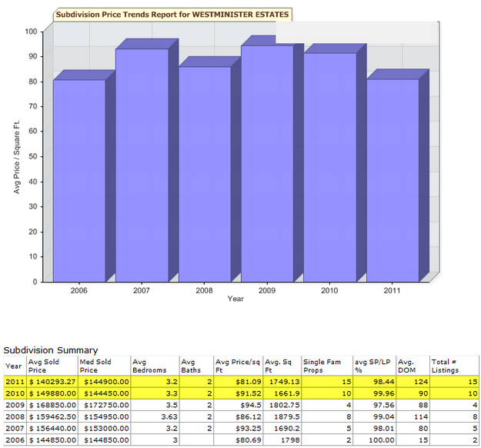Click the $ 140293.27 average sold price cell
The image size is (481, 448).
(x=52, y=382)
